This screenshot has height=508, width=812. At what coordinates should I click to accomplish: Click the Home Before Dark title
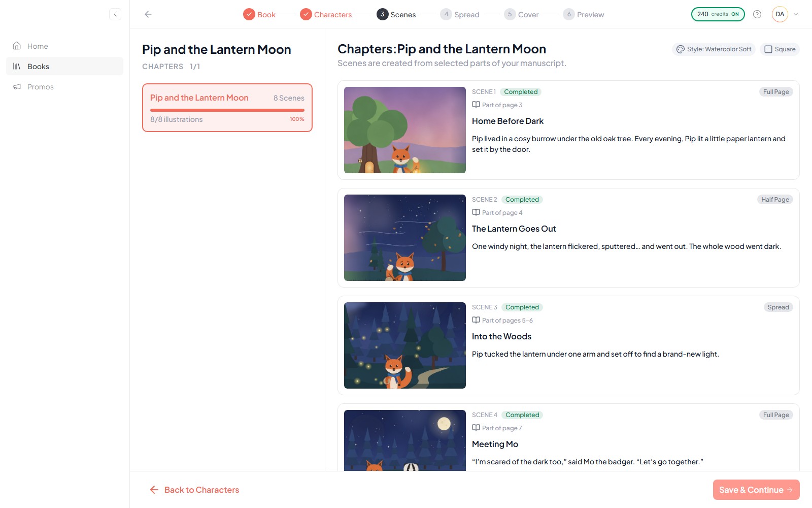click(x=507, y=121)
